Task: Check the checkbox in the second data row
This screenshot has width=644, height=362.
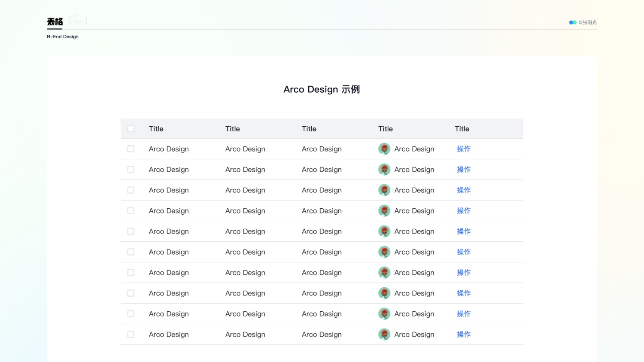Action: click(x=131, y=170)
